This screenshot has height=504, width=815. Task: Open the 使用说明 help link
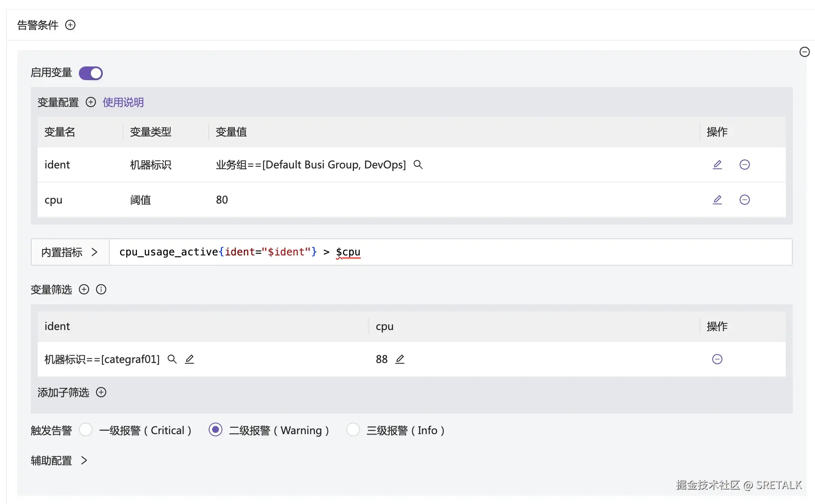[x=123, y=102]
